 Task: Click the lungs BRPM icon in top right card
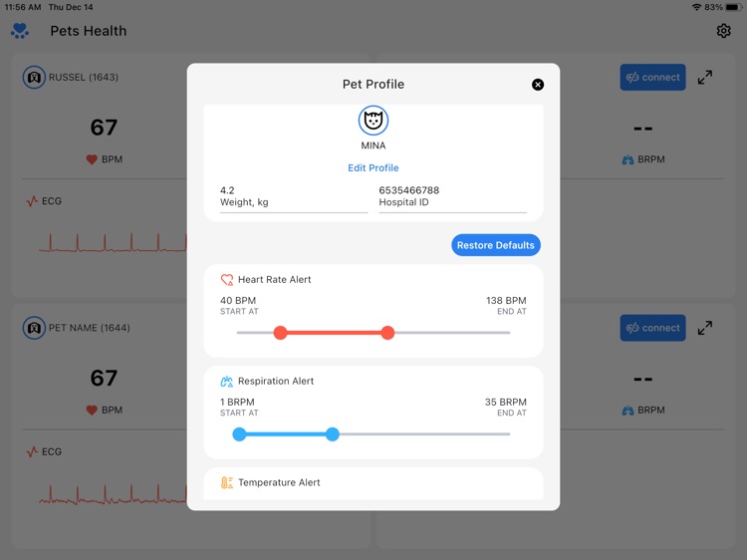pyautogui.click(x=627, y=159)
